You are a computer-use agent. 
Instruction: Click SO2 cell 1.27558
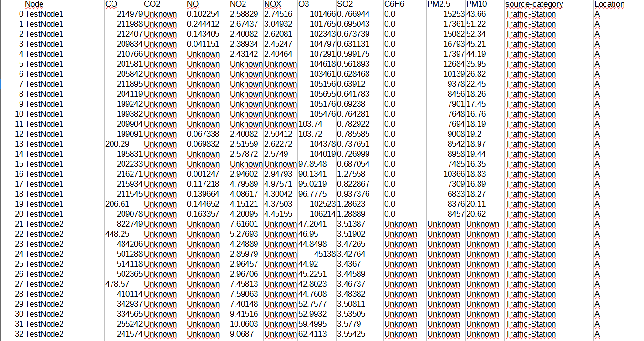point(359,174)
